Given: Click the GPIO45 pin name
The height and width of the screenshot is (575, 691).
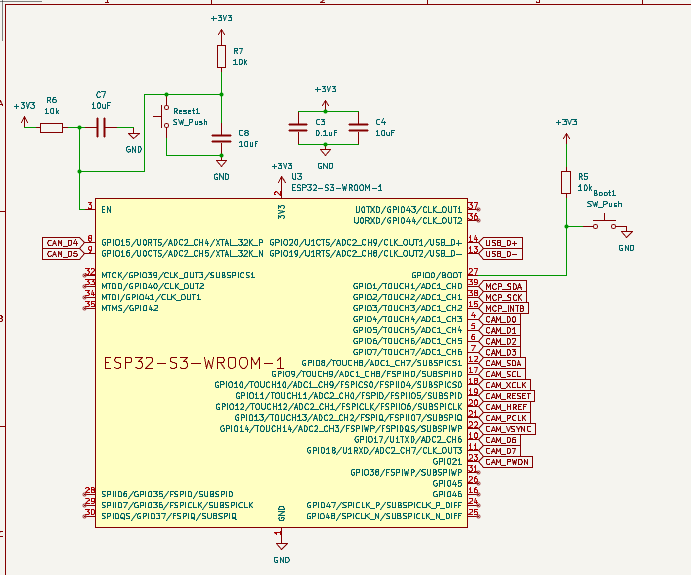Looking at the screenshot, I should click(447, 483).
